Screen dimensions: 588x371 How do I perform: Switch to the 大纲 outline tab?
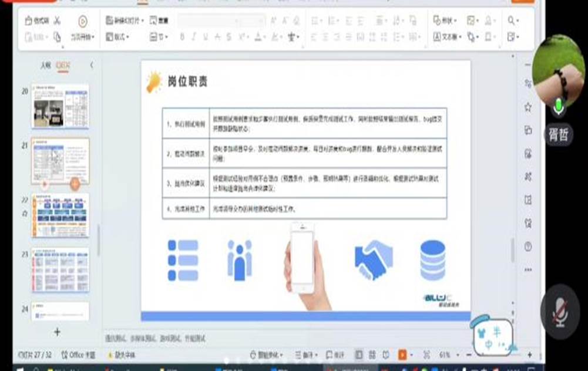(x=46, y=64)
